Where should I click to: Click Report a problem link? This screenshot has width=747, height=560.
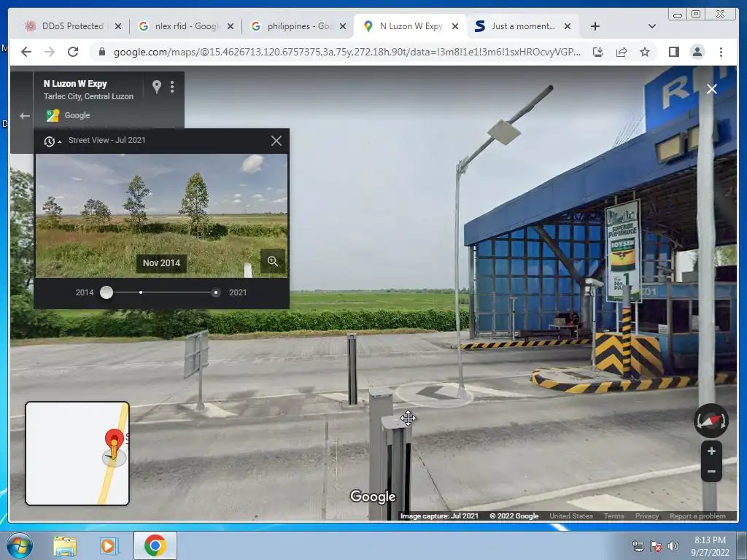pos(697,516)
